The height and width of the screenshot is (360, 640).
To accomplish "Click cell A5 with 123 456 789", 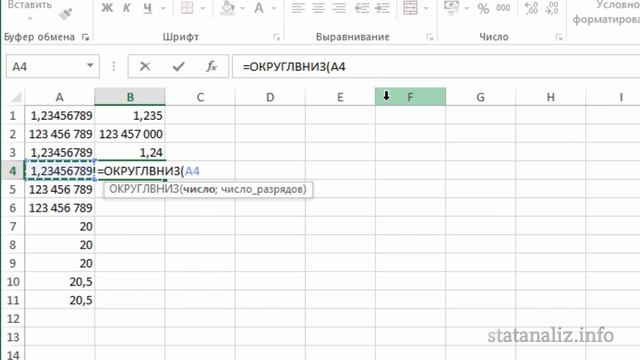I will (x=60, y=190).
